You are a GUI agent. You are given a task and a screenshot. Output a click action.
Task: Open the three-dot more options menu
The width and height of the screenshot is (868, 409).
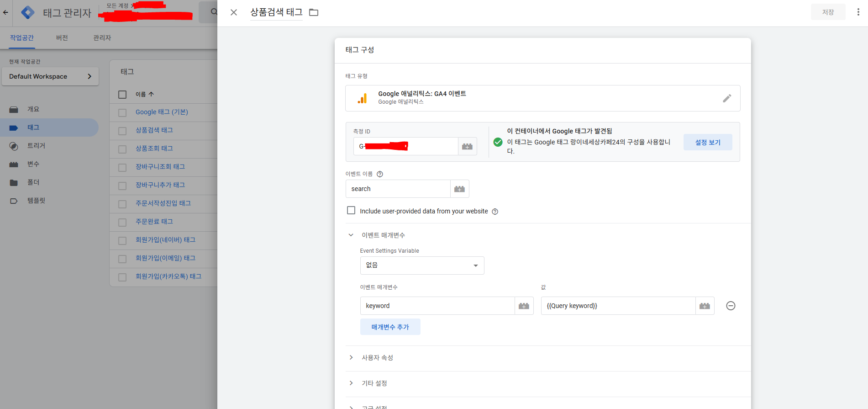[858, 12]
